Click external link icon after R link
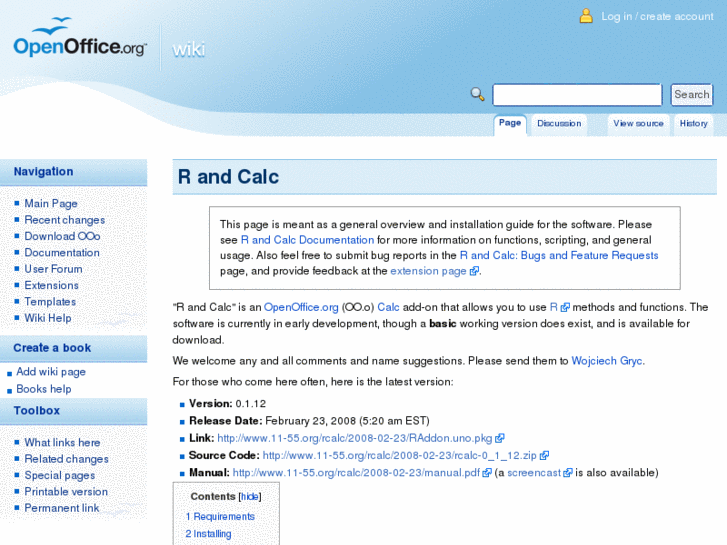The height and width of the screenshot is (545, 727). (x=565, y=307)
